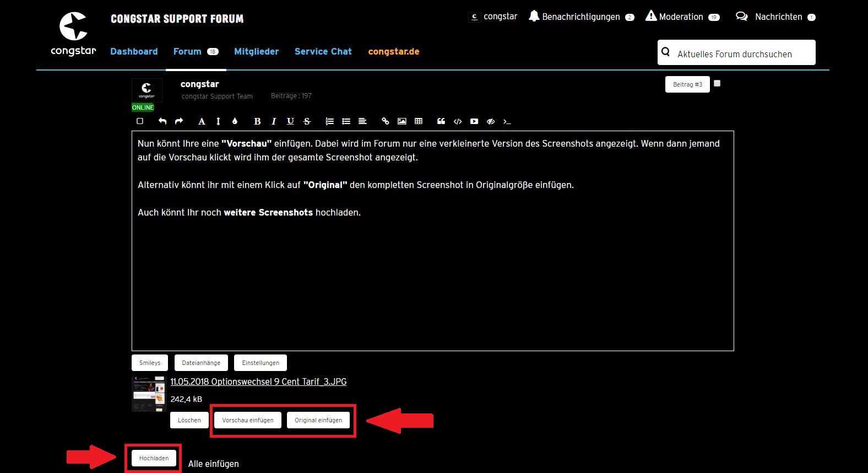Toggle bold text formatting

point(257,121)
